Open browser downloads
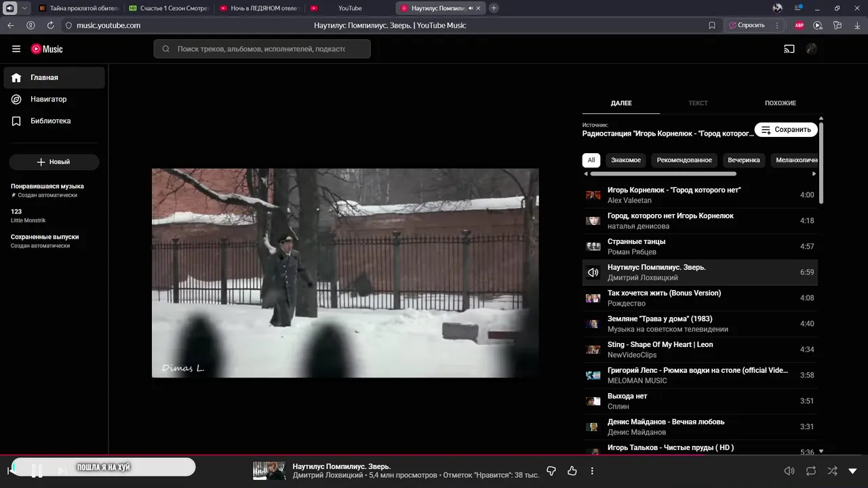Image resolution: width=868 pixels, height=488 pixels. click(856, 25)
